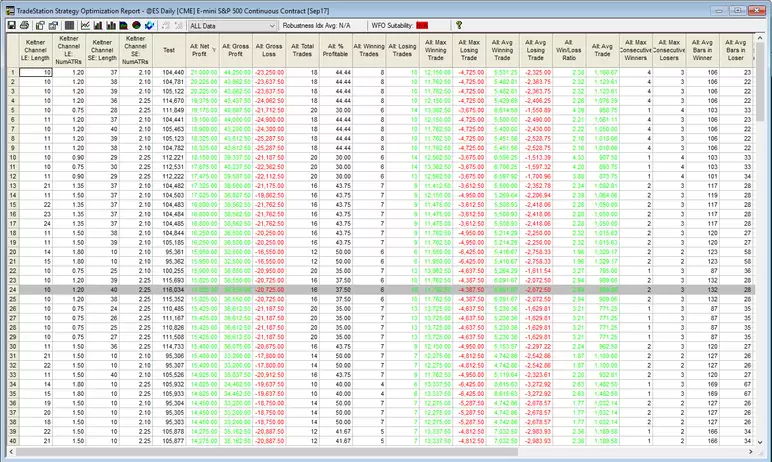Open the column layout grid icon
The height and width of the screenshot is (462, 772).
tap(69, 25)
